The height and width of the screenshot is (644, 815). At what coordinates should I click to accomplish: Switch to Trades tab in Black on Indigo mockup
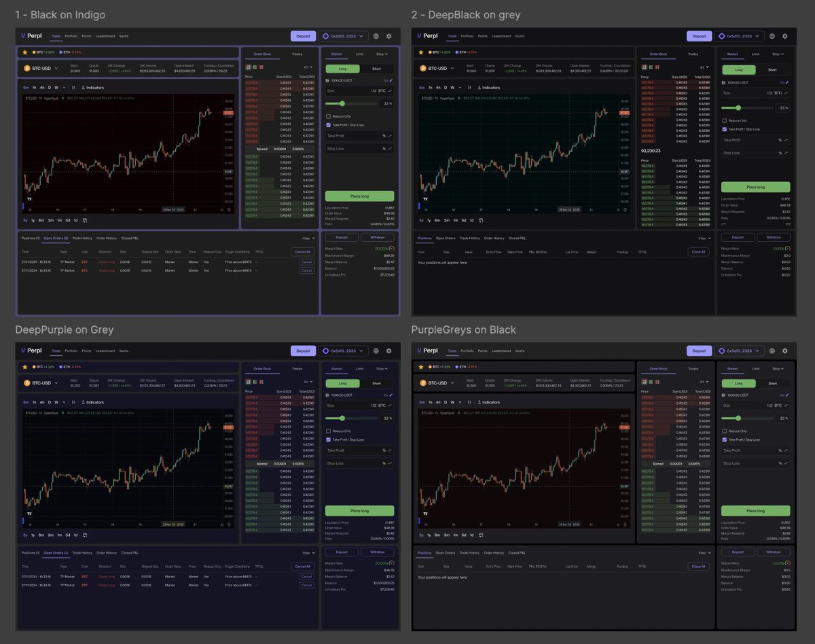coord(297,54)
